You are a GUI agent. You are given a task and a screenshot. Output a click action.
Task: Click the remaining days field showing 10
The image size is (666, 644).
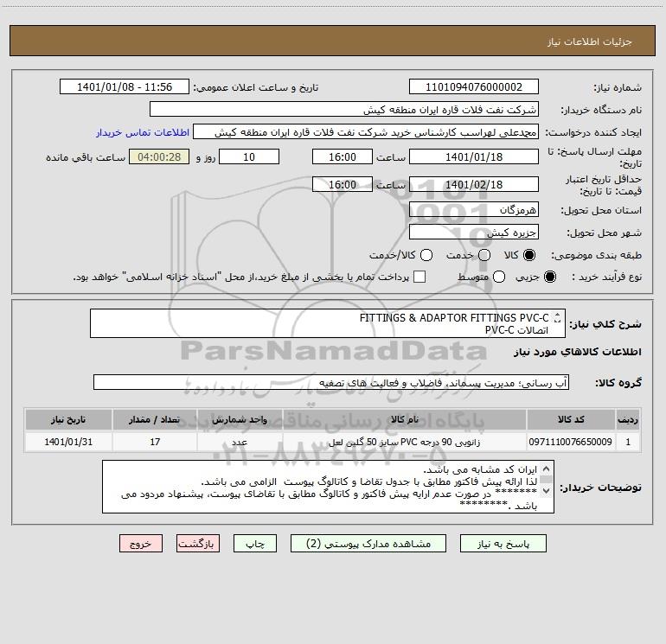coord(249,156)
